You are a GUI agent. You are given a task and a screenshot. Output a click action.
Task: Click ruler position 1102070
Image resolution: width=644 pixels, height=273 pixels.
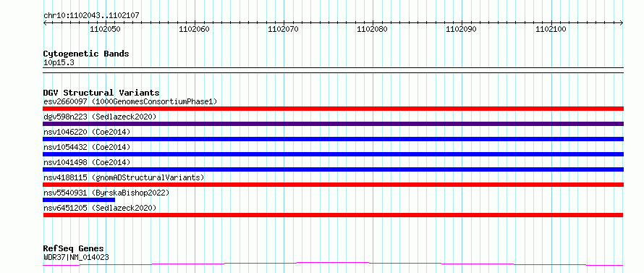point(284,29)
